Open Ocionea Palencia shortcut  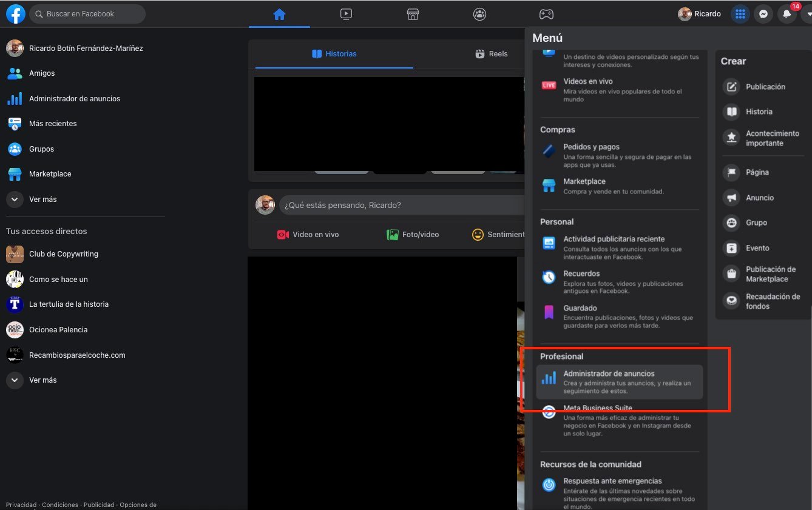tap(85, 330)
